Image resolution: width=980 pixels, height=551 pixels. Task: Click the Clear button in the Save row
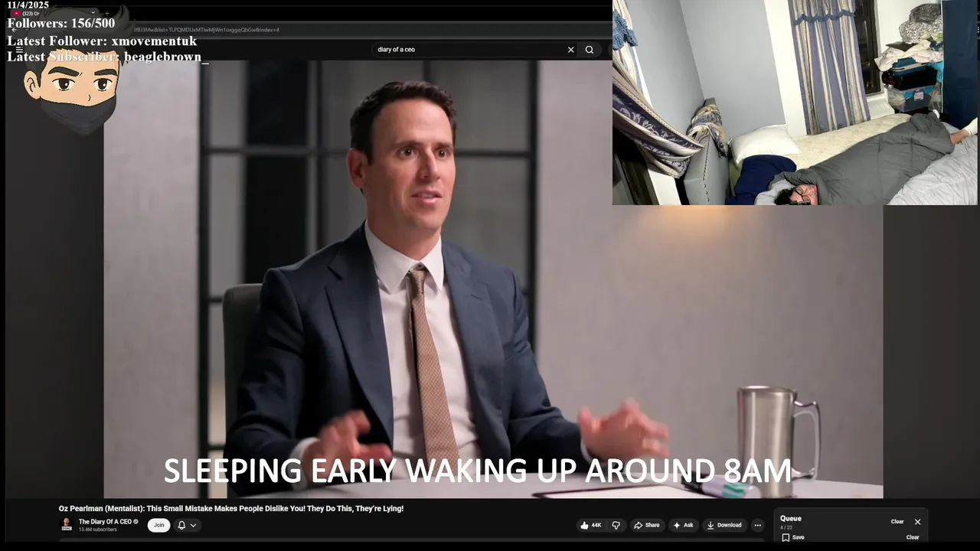(913, 537)
